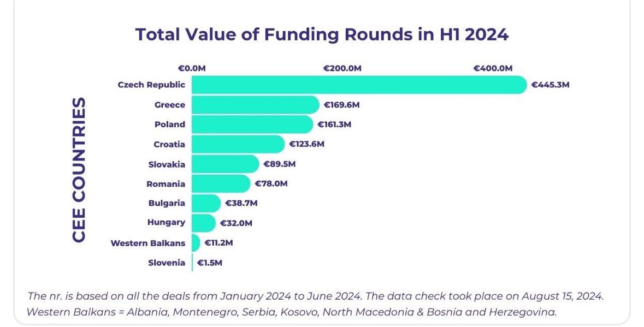Select the Hungary bar
644x327 pixels.
coord(204,223)
